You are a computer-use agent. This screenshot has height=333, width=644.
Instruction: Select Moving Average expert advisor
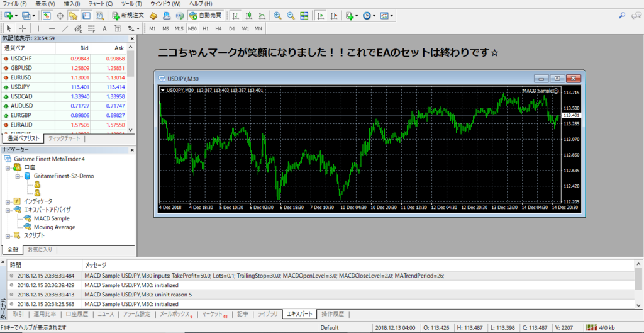(x=55, y=227)
